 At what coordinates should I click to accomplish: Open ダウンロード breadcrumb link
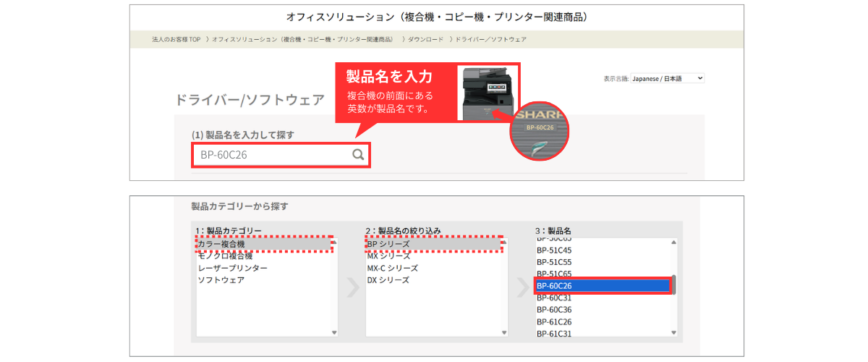tap(425, 39)
